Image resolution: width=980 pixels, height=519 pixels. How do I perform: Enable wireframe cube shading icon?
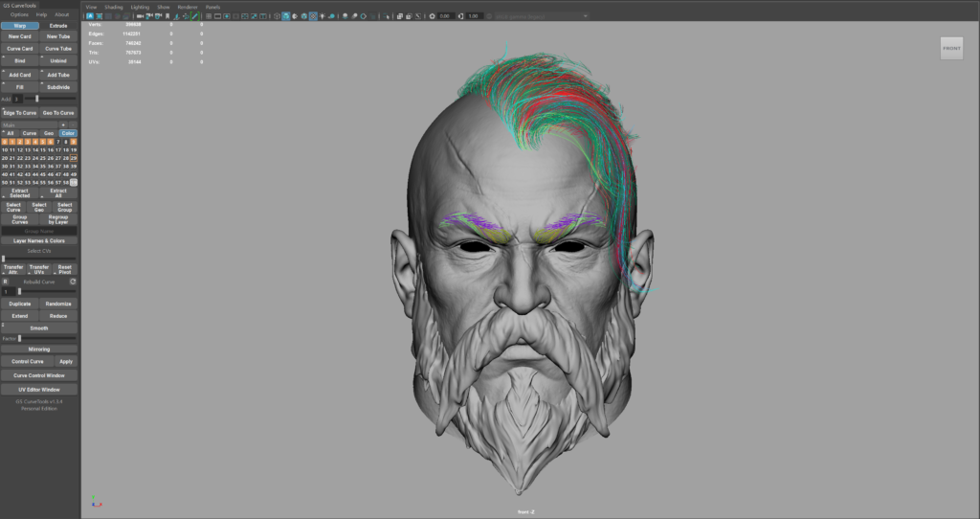click(x=275, y=16)
